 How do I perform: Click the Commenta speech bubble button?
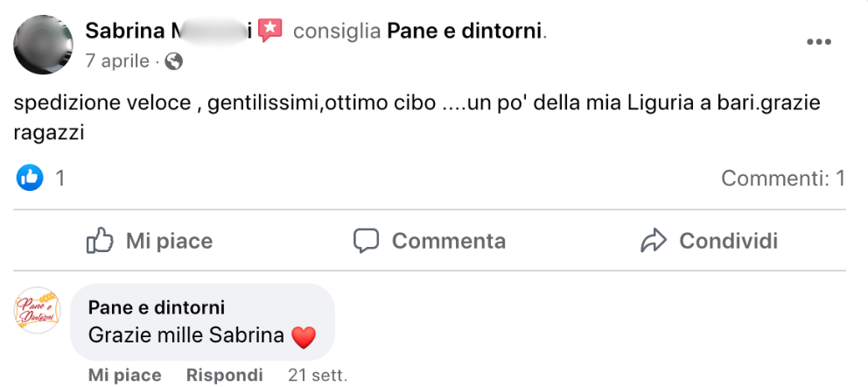(429, 241)
